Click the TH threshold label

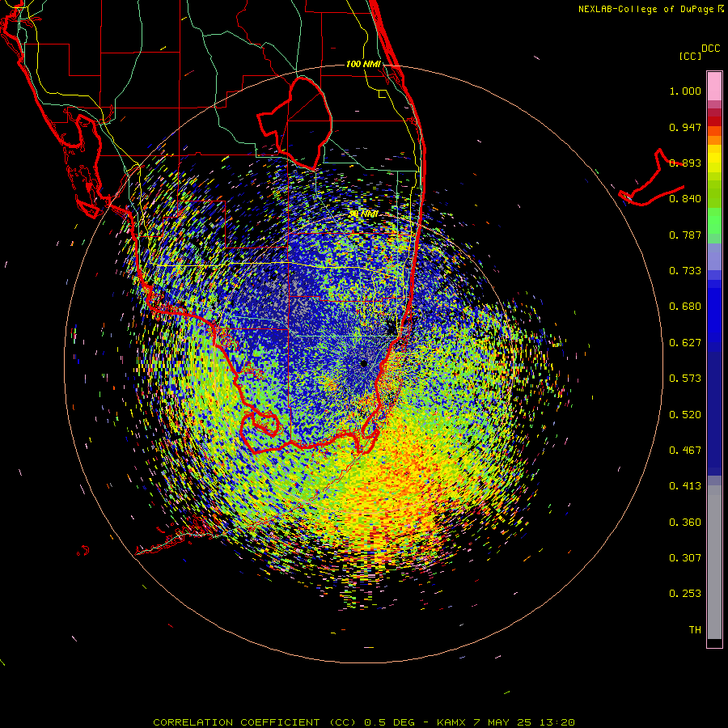click(695, 630)
